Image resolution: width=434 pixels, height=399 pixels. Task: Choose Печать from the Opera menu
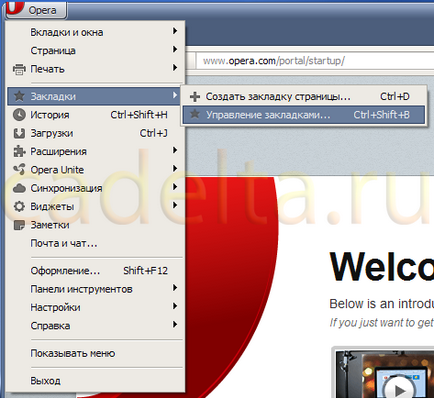click(x=96, y=69)
